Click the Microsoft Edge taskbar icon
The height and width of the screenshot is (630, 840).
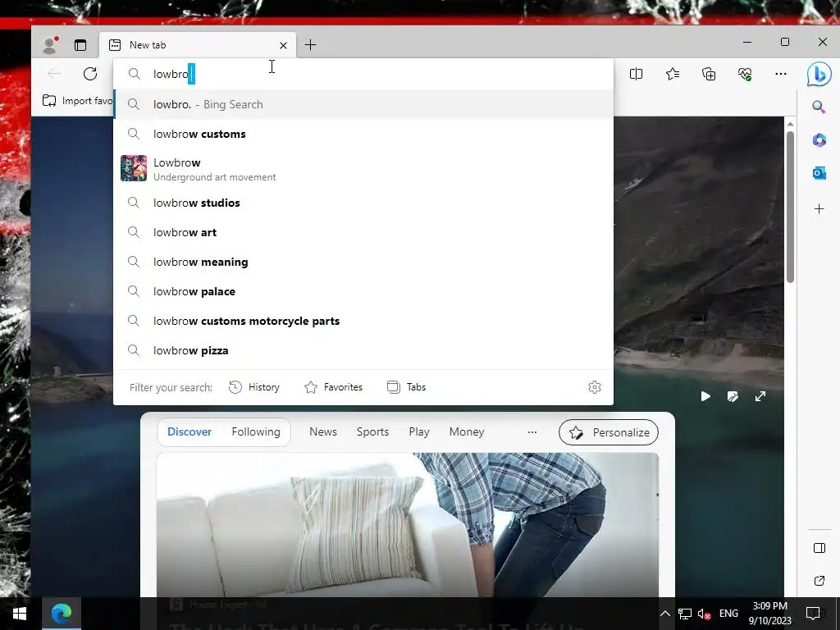61,614
